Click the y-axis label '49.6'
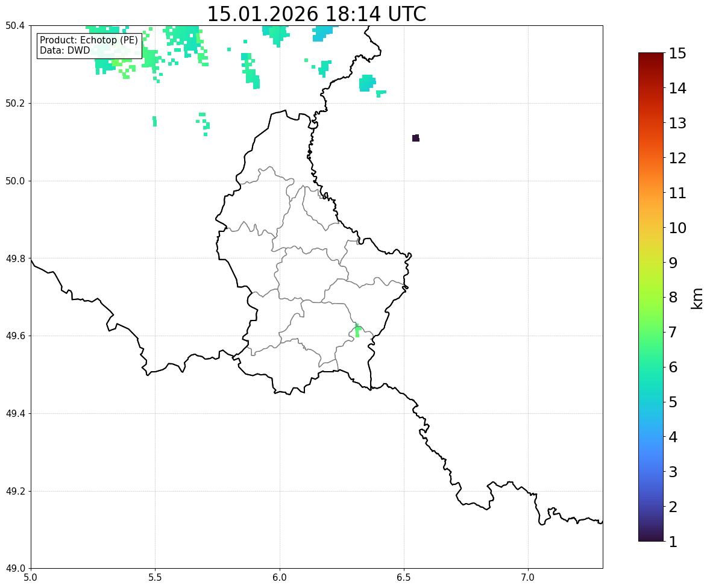The height and width of the screenshot is (588, 710). click(x=14, y=336)
